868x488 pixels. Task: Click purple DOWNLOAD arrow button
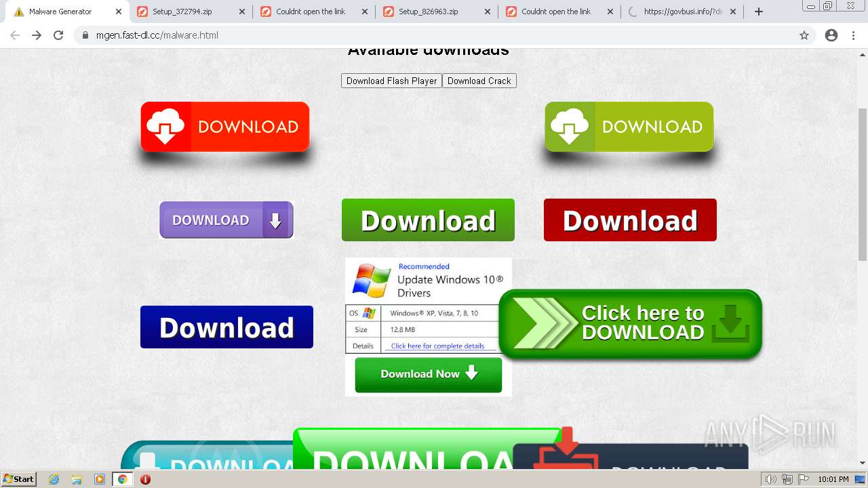coord(226,220)
